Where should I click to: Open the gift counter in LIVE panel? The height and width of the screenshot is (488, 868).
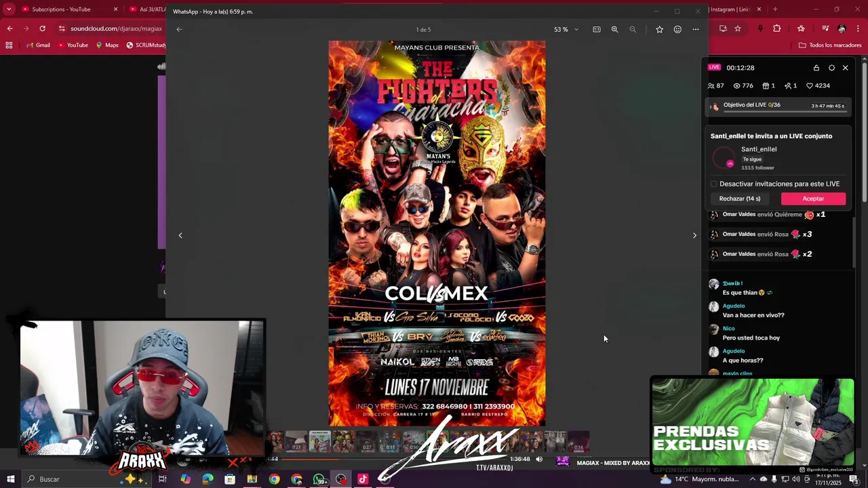point(768,85)
